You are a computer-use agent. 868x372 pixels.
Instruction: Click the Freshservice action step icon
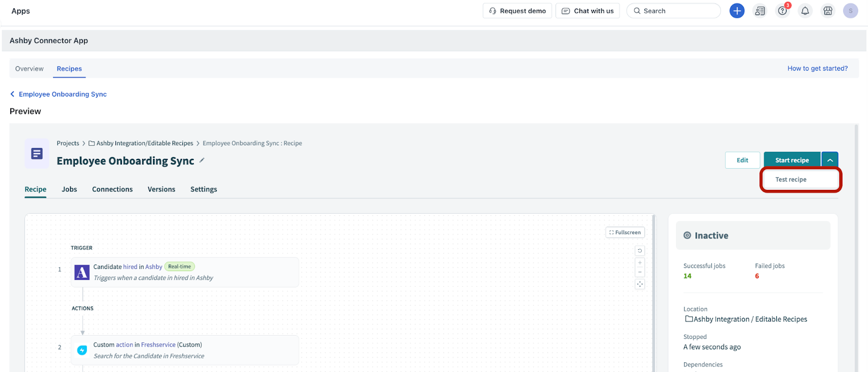[x=82, y=350]
